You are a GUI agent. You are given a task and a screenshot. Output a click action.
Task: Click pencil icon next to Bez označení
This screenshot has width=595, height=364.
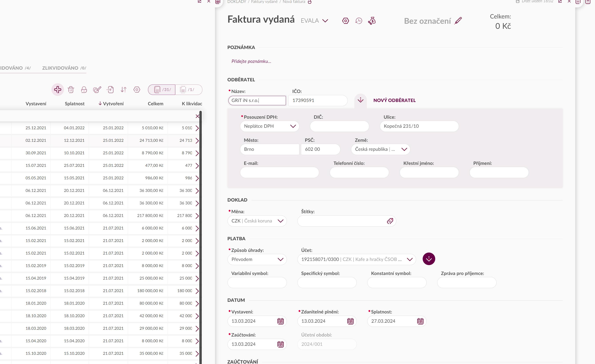point(458,21)
